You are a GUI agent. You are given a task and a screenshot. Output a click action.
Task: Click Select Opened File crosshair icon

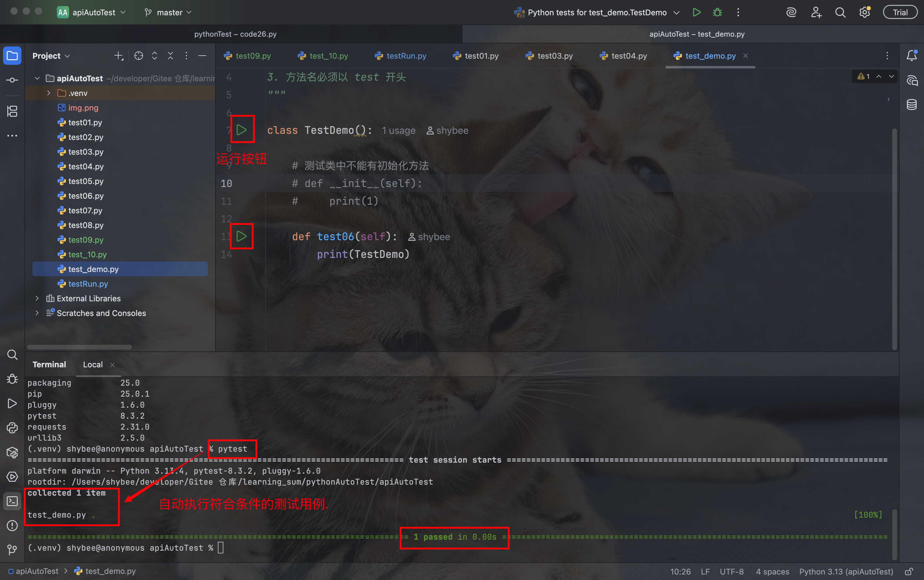(138, 56)
